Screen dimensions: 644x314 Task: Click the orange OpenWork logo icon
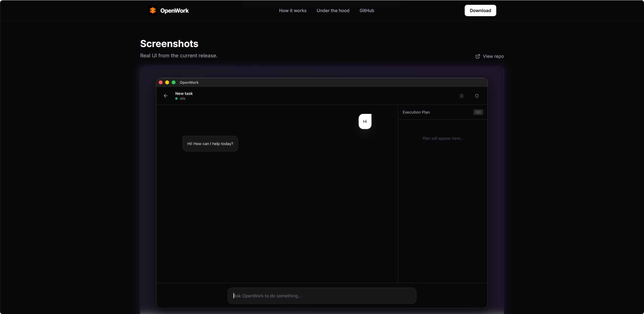(153, 10)
